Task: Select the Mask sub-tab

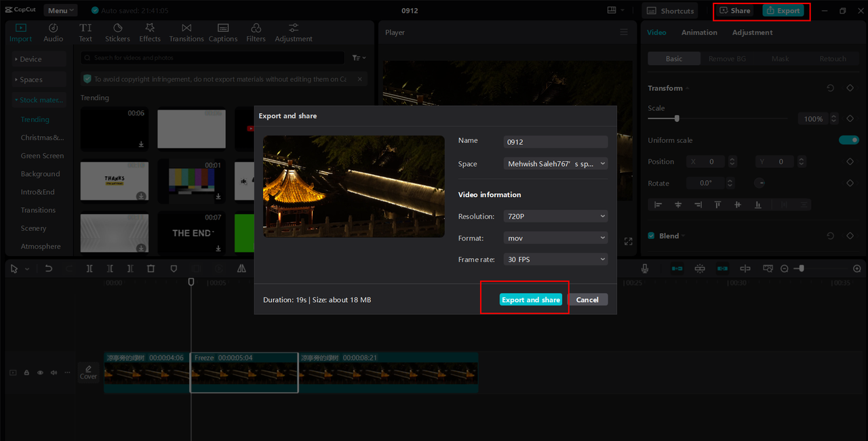Action: coord(780,59)
